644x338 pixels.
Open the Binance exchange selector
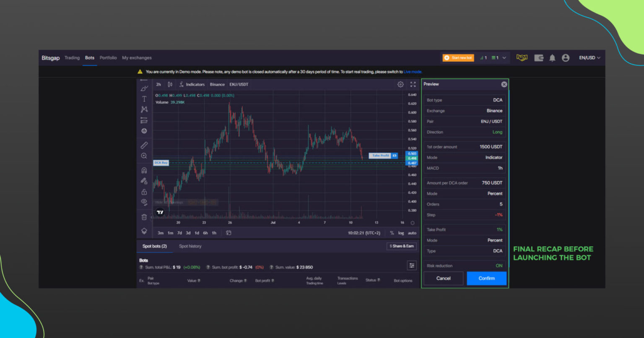click(x=217, y=84)
